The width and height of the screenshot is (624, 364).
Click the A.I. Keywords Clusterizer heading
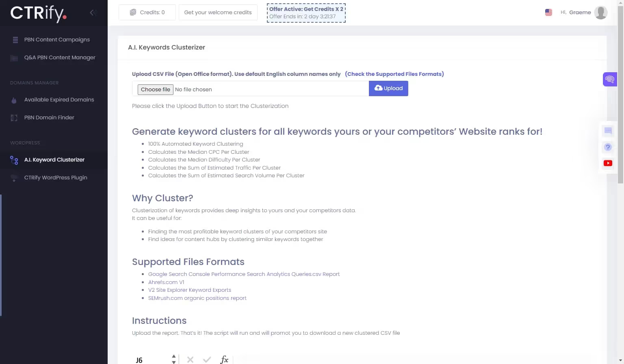[x=167, y=47]
